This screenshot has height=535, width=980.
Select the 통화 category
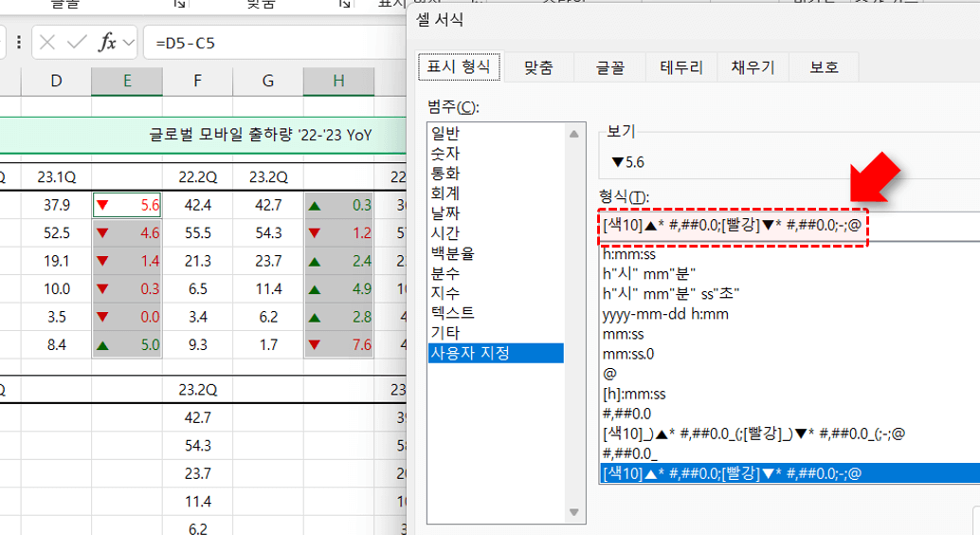(x=497, y=174)
